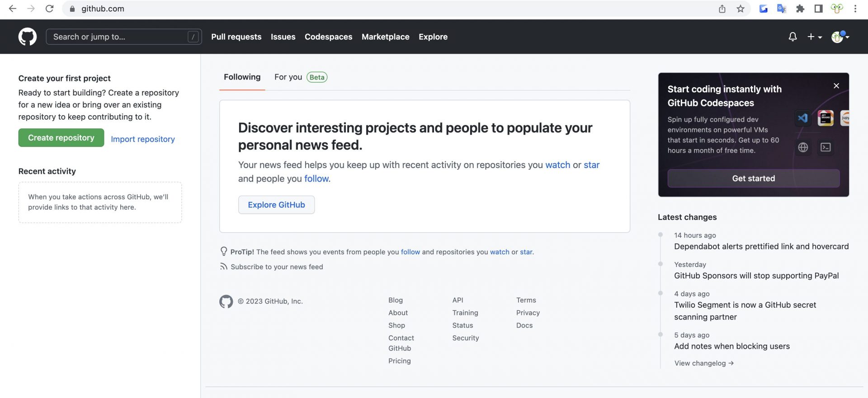This screenshot has height=398, width=868.
Task: Bookmark this page with the star icon
Action: click(x=741, y=9)
